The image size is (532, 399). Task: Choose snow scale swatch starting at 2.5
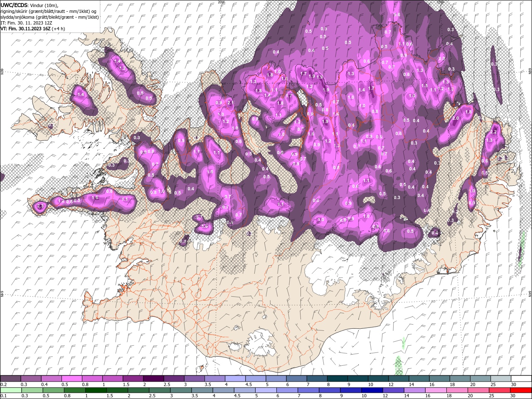[x=174, y=379]
